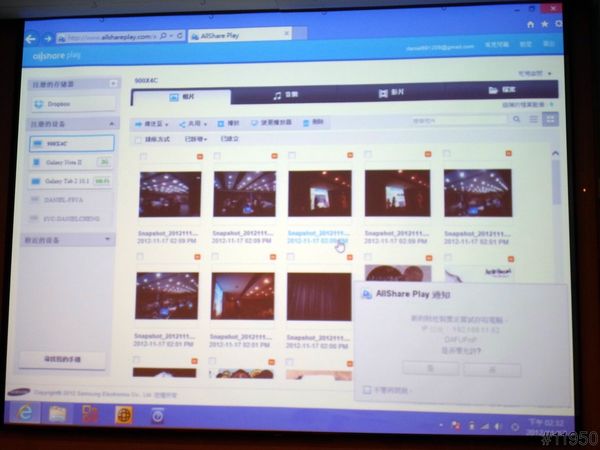Click the left confirm button in notification
This screenshot has height=450, width=600.
430,368
